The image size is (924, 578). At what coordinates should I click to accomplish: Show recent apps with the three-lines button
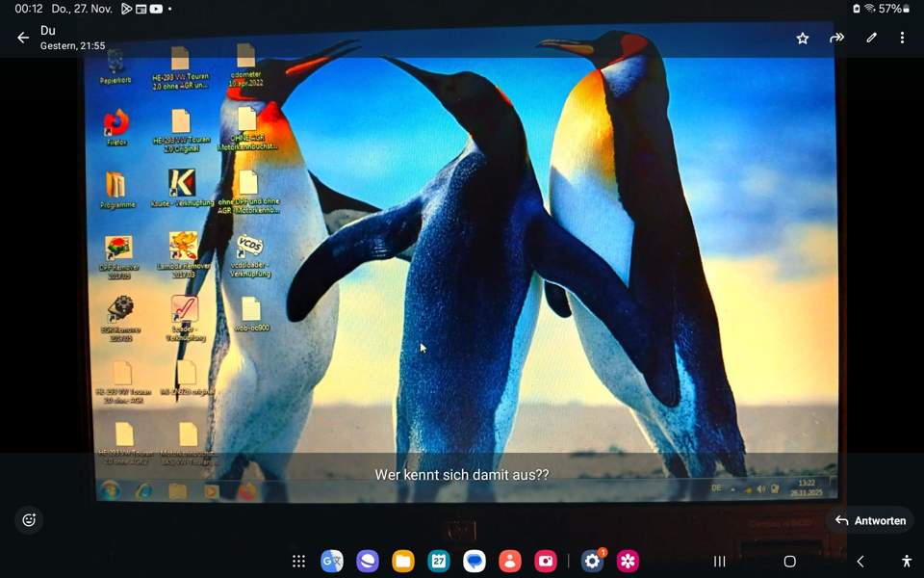click(x=719, y=562)
